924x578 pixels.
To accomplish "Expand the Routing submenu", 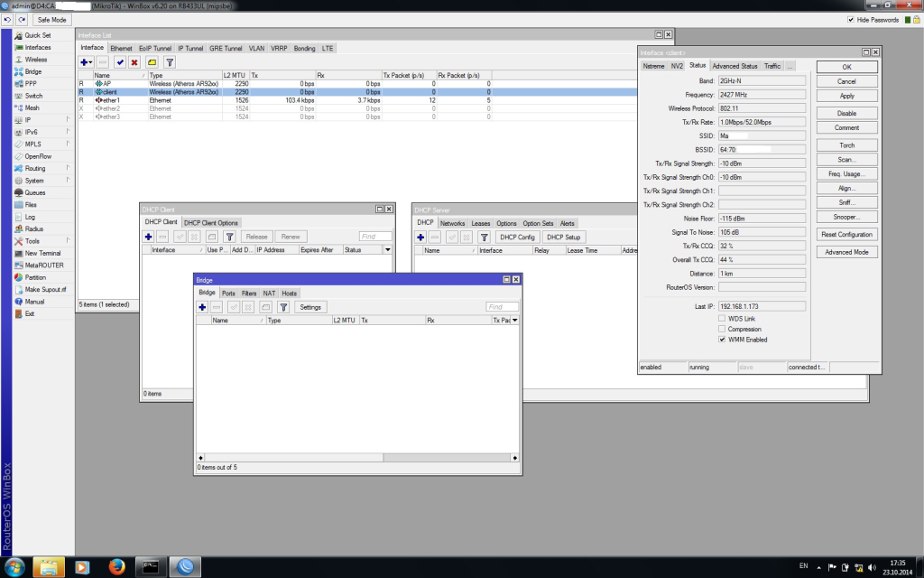I will 68,168.
